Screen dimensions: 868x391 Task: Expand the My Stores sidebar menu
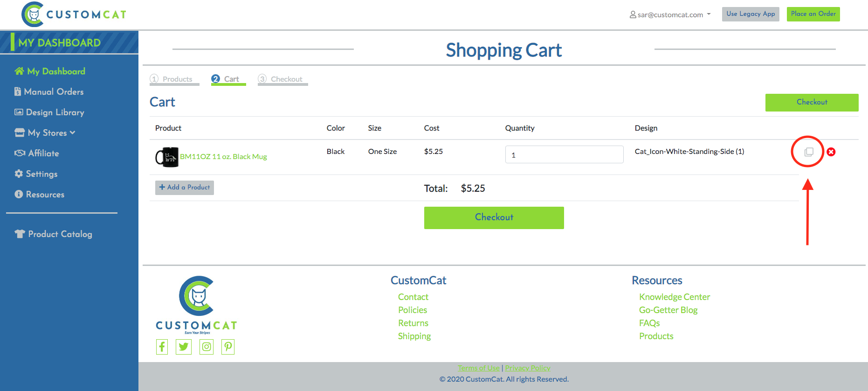(x=45, y=133)
